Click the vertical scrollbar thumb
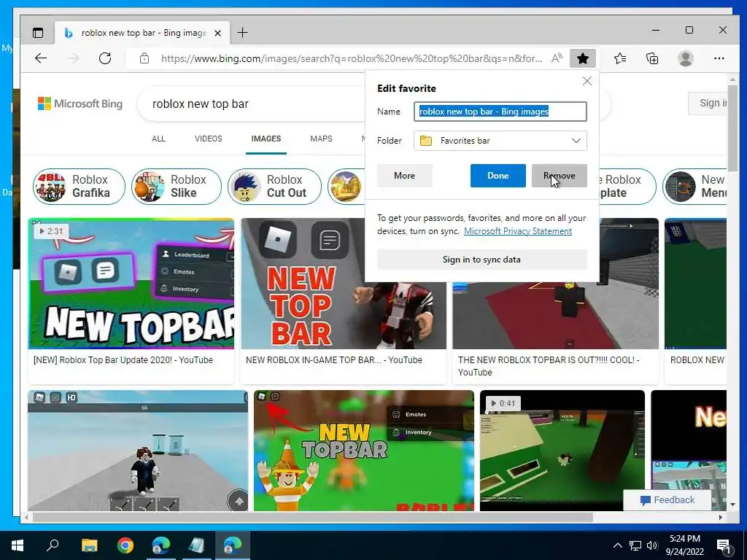 click(x=732, y=128)
